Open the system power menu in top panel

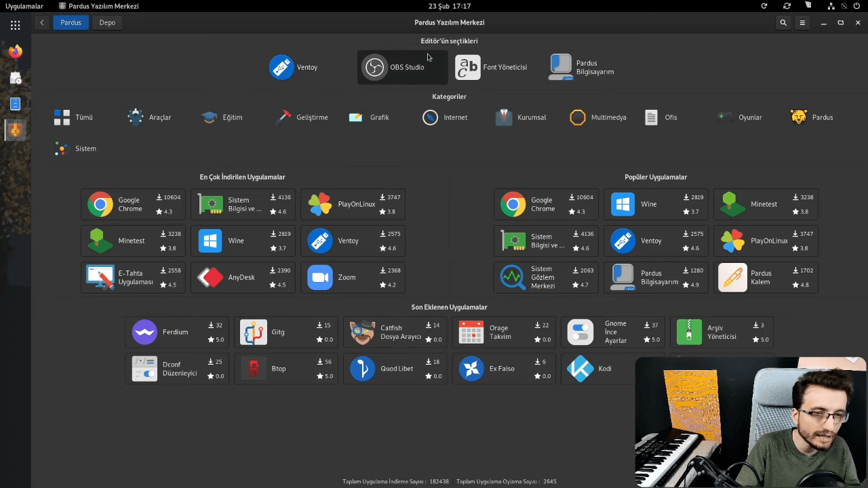tap(856, 6)
